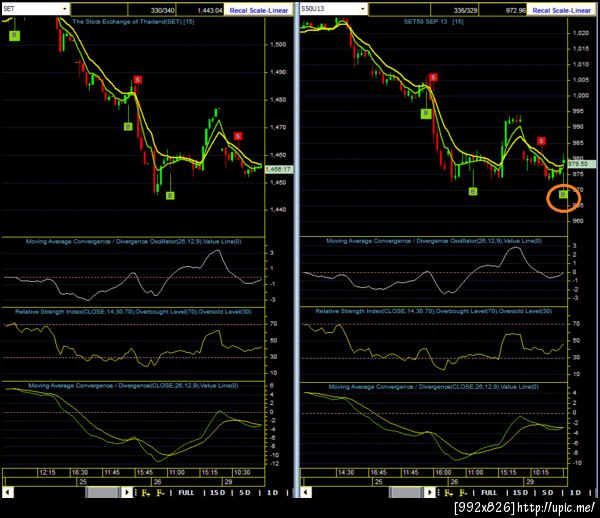Select 5 D range on the S50U13 chart
Viewport: 600px width, 518px height.
tap(548, 493)
